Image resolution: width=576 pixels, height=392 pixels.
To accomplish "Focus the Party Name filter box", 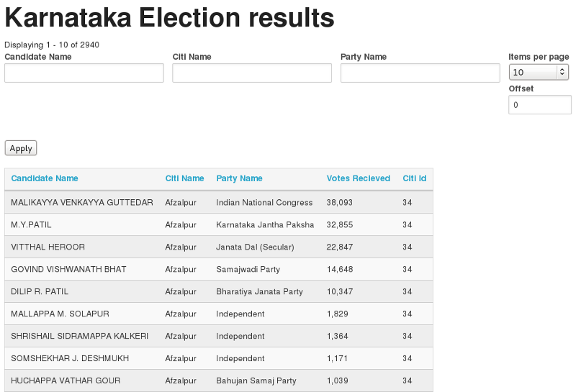I will pos(420,73).
